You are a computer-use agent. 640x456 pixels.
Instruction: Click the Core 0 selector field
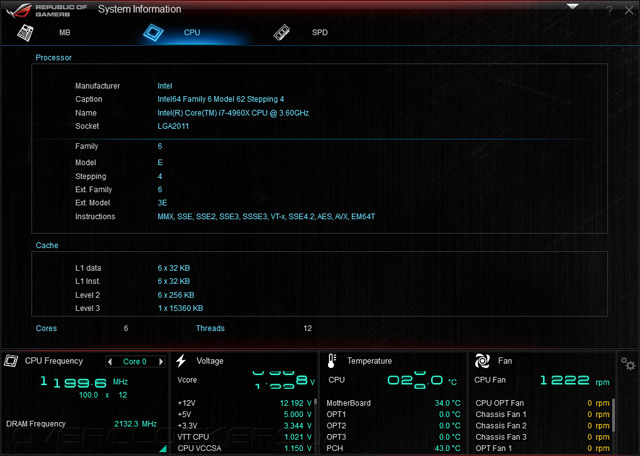pyautogui.click(x=135, y=362)
